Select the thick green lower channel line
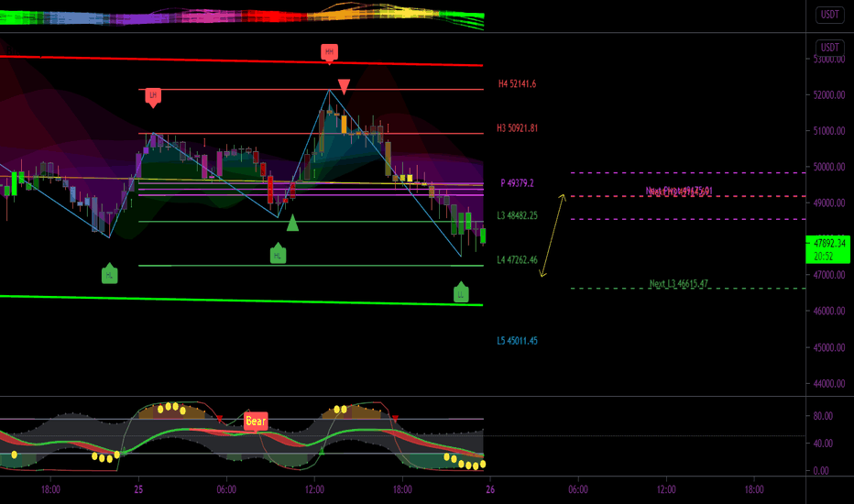 pos(241,301)
